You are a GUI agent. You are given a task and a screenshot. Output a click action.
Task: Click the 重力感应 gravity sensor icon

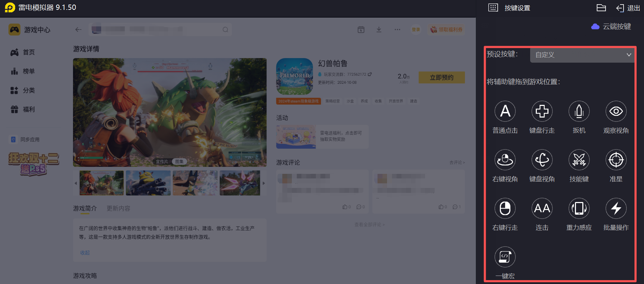click(579, 208)
